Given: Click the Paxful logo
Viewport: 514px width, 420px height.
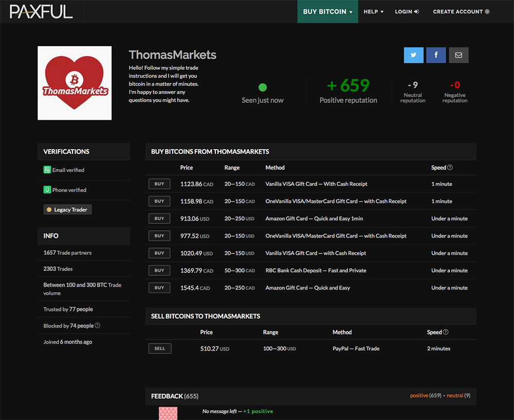Looking at the screenshot, I should (x=41, y=11).
